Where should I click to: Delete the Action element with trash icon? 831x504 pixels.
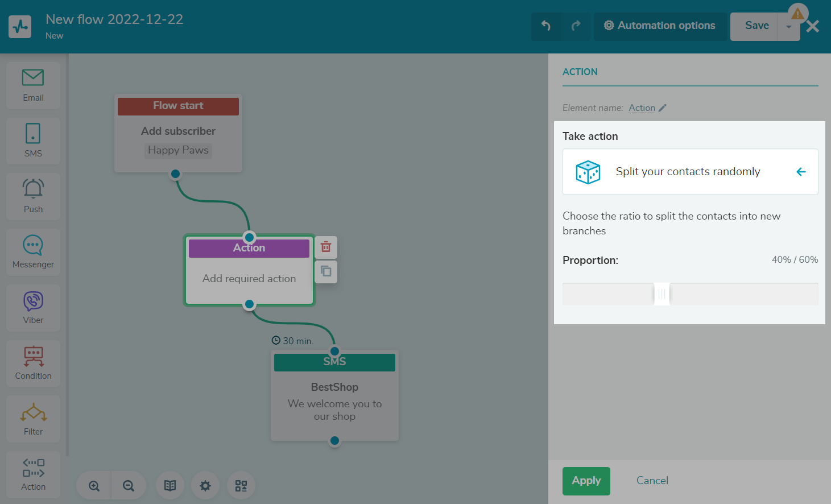[326, 247]
